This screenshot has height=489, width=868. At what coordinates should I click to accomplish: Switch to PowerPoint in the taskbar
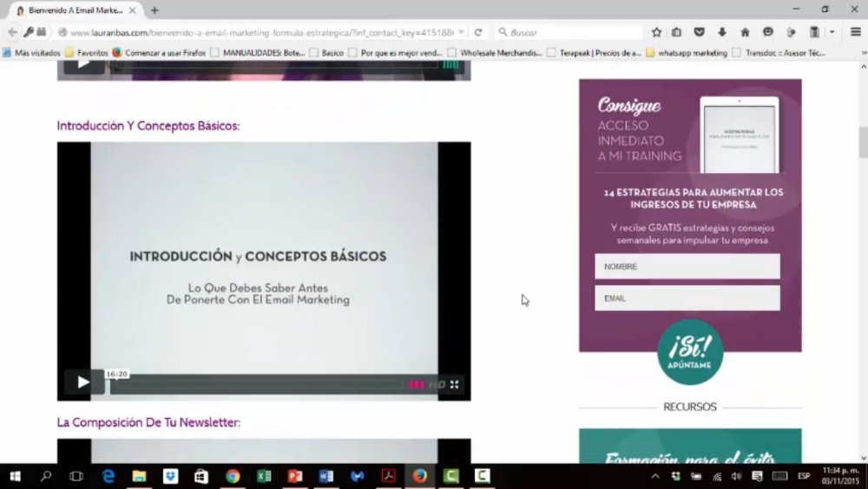click(x=295, y=476)
